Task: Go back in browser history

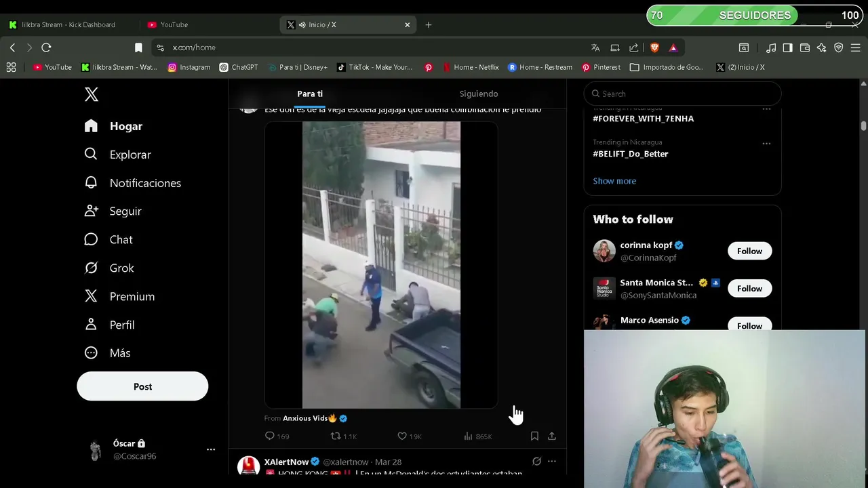Action: pyautogui.click(x=12, y=47)
